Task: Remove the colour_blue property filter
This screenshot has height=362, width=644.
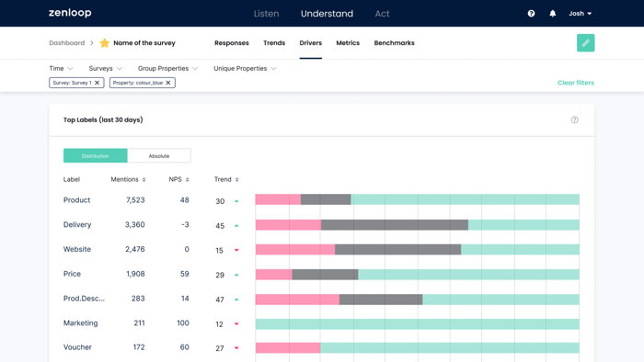Action: (x=168, y=83)
